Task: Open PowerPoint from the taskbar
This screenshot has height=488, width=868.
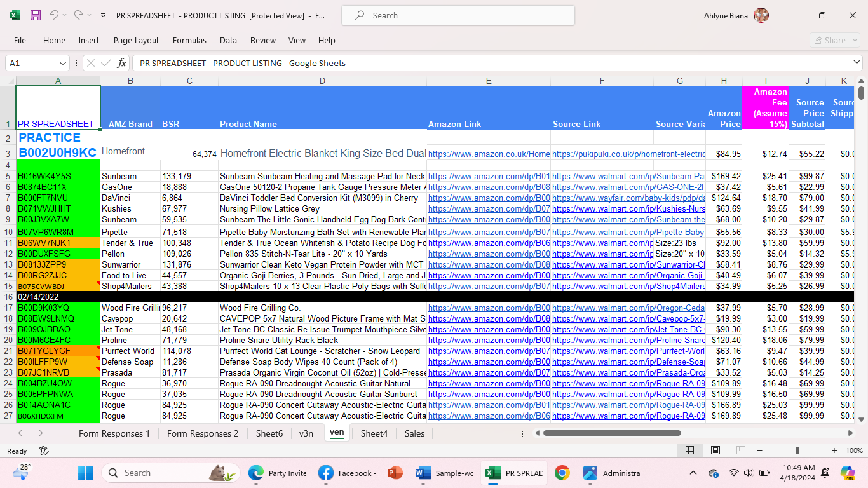Action: click(x=395, y=473)
